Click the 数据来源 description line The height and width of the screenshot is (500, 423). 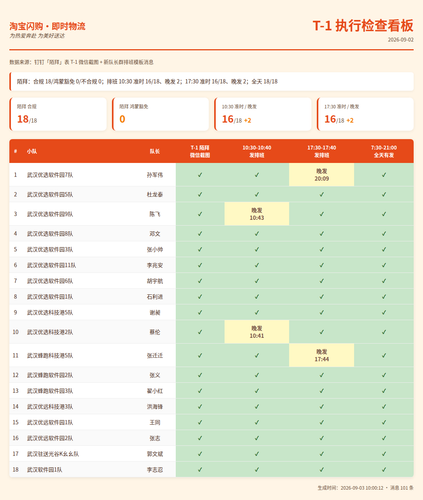click(81, 62)
